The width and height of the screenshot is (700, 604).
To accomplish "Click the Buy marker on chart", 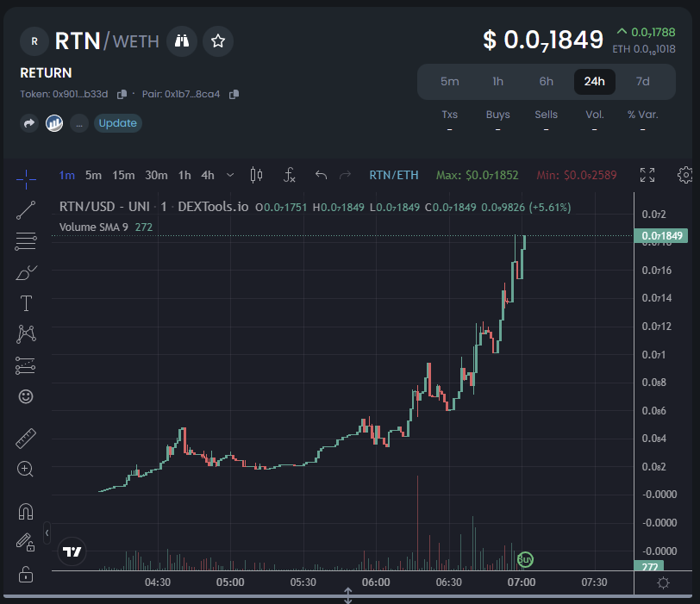I will click(x=526, y=559).
